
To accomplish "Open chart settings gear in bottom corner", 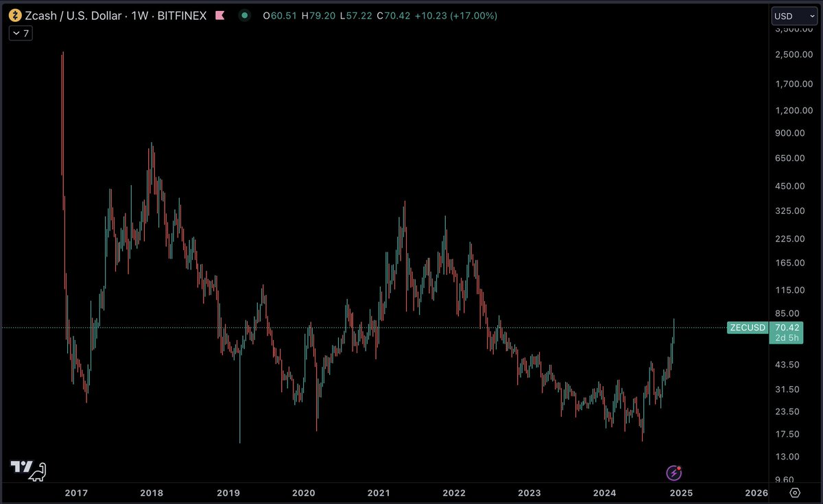I will click(795, 492).
